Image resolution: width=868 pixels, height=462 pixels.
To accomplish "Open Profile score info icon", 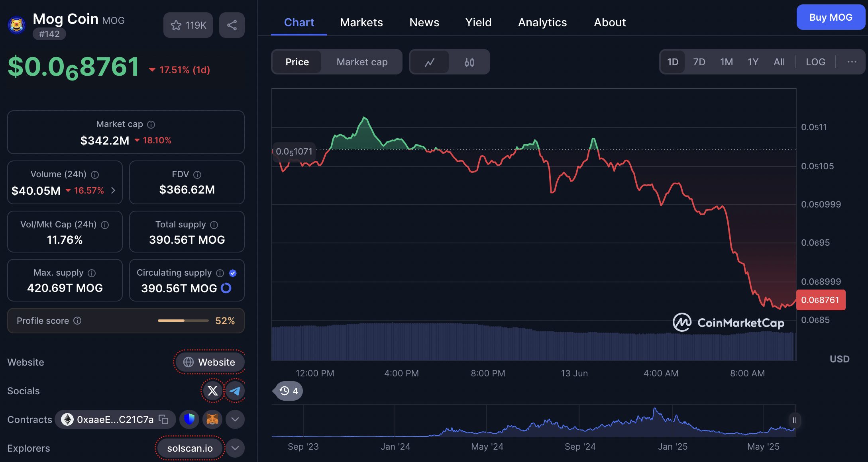I will (x=78, y=321).
